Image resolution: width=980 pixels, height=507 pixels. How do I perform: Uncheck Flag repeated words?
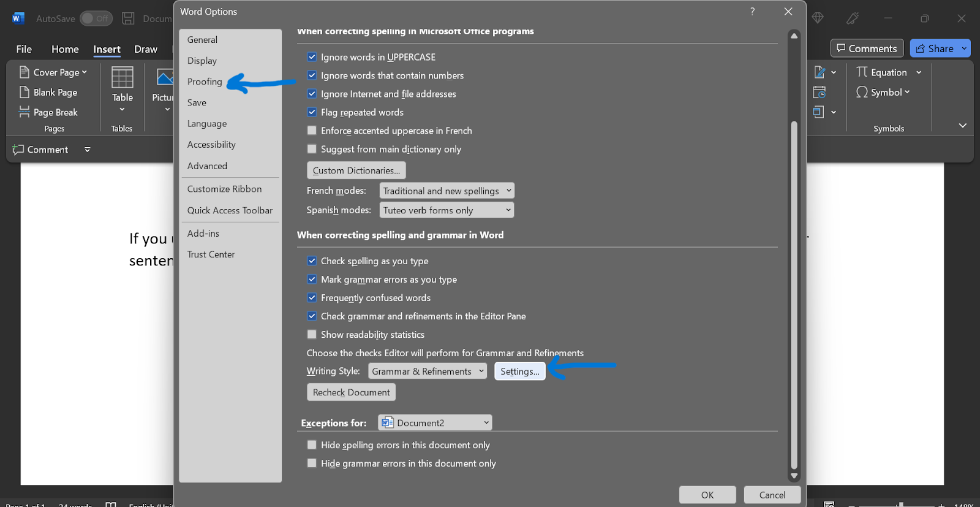[x=312, y=112]
